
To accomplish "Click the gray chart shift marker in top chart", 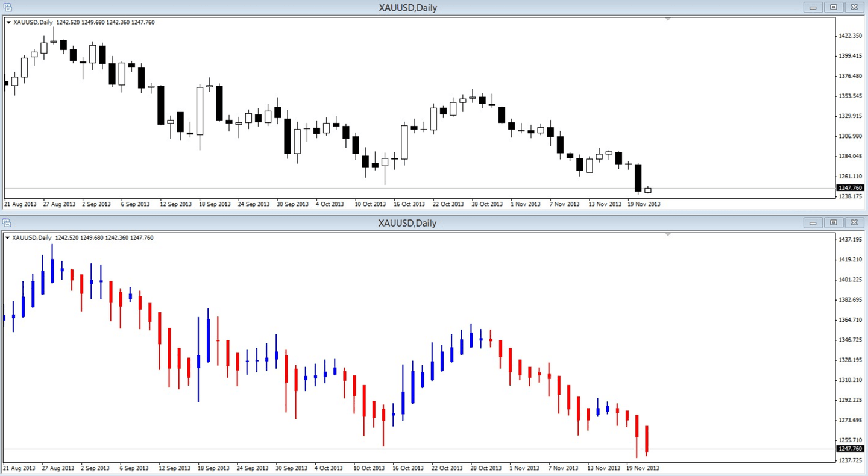I will (x=667, y=19).
